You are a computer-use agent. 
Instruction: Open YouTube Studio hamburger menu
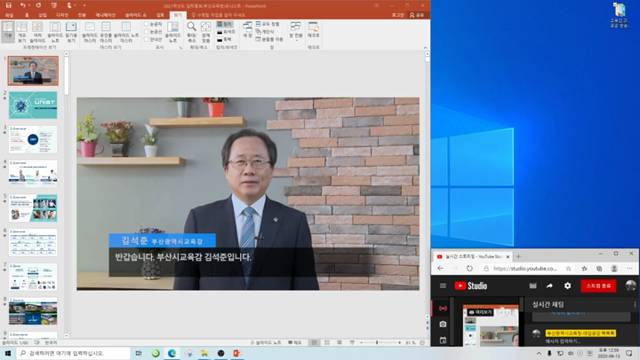click(443, 286)
